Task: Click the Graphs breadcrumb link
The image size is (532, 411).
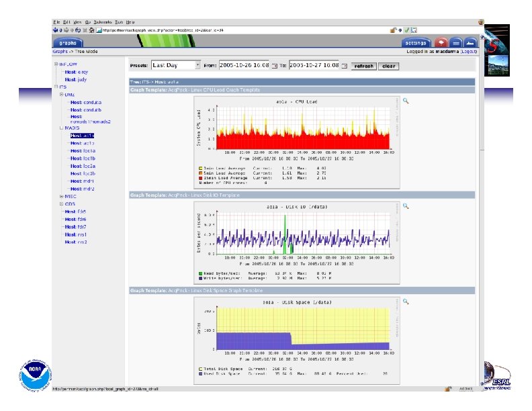Action: pos(60,52)
